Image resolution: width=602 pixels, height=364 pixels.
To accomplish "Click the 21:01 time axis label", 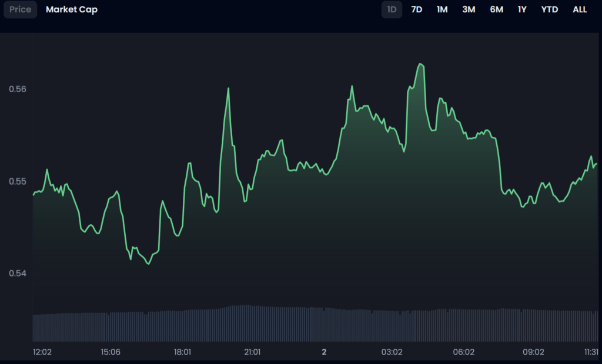I will click(252, 352).
